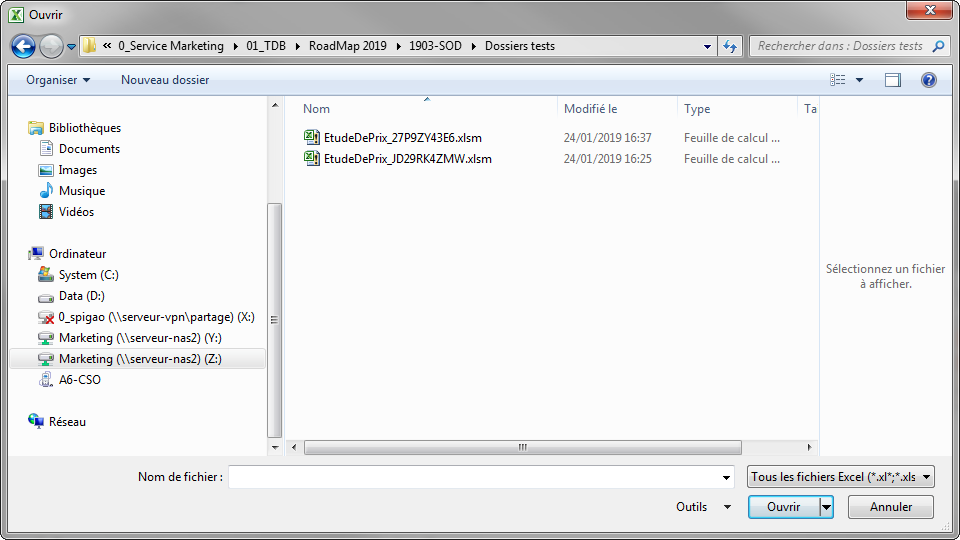Viewport: 960px width, 540px height.
Task: Click date 24/01/2019 16:37
Action: tap(607, 138)
